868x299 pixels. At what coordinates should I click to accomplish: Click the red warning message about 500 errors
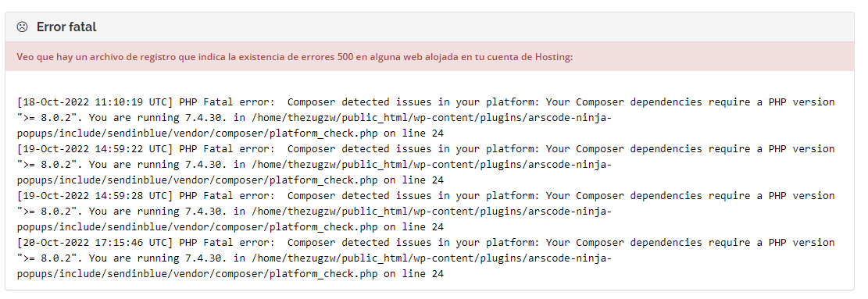point(295,56)
